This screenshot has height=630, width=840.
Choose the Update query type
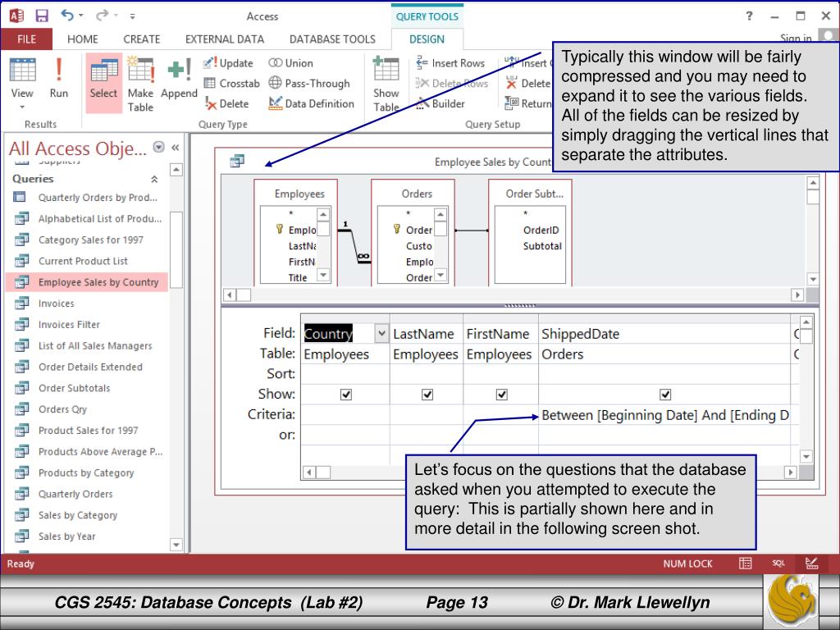tap(228, 62)
